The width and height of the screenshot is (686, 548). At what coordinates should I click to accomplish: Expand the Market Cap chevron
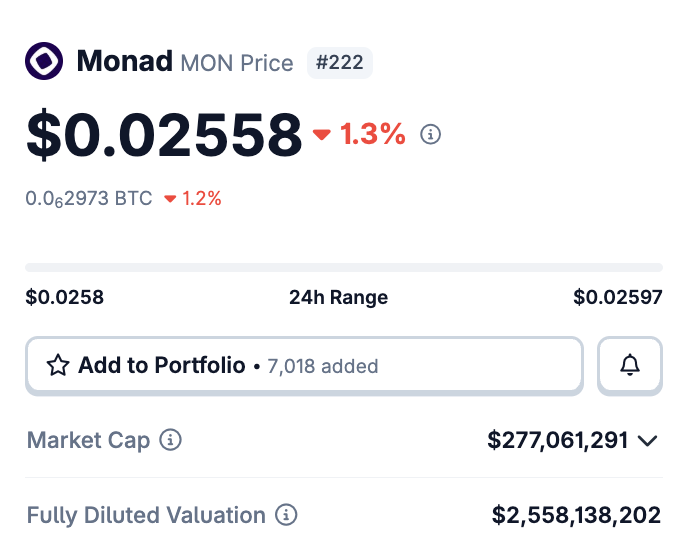(647, 440)
